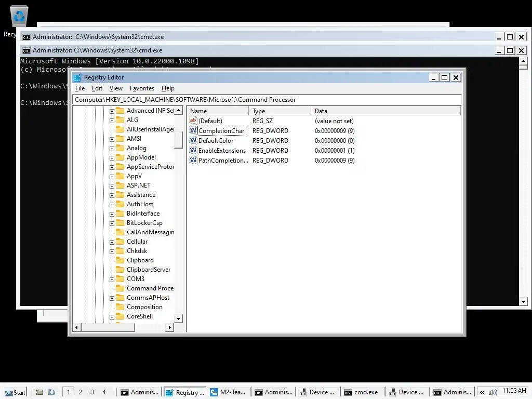Image resolution: width=532 pixels, height=399 pixels.
Task: Open the Favorites menu
Action: pyautogui.click(x=142, y=88)
